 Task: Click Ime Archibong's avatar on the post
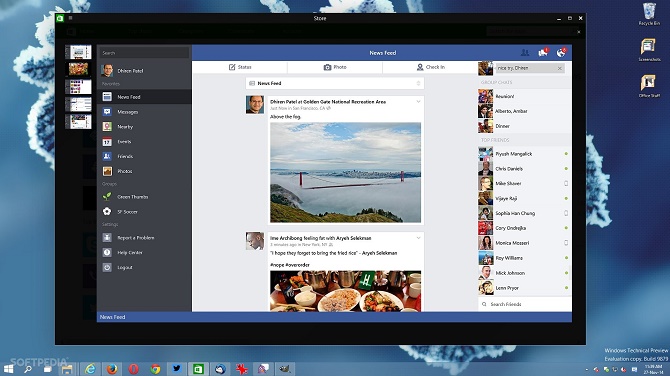pyautogui.click(x=255, y=241)
